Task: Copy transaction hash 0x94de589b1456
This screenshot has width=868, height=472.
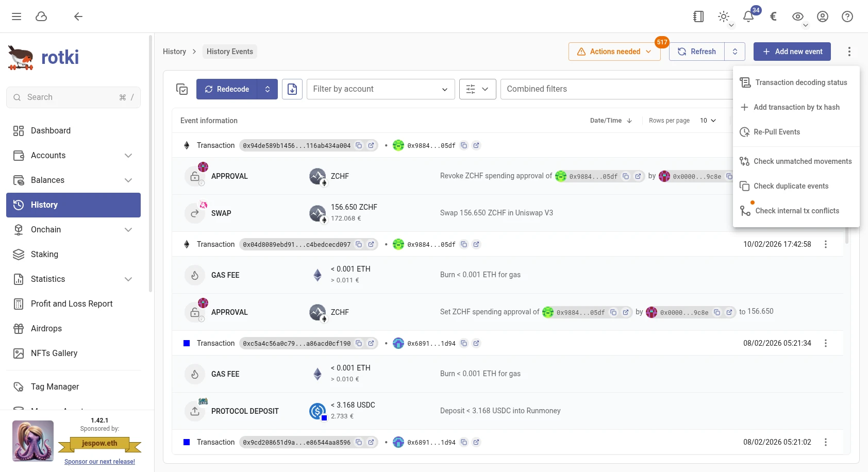Action: [x=359, y=145]
